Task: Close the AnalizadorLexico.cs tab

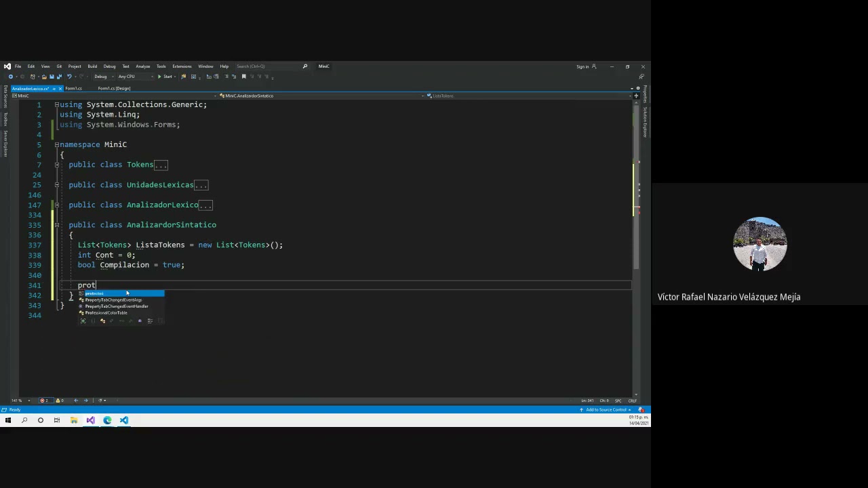Action: [x=60, y=89]
